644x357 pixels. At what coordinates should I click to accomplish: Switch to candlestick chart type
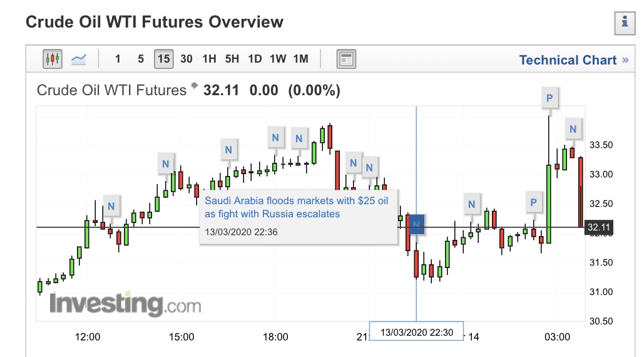click(53, 59)
